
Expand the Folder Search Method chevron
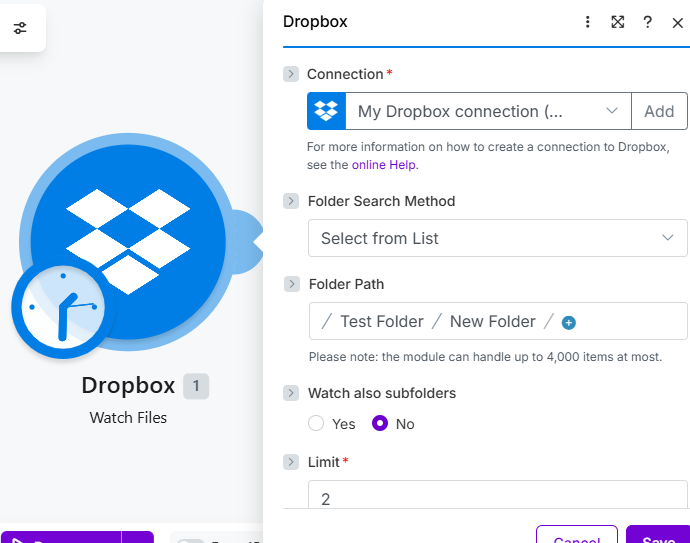[291, 201]
